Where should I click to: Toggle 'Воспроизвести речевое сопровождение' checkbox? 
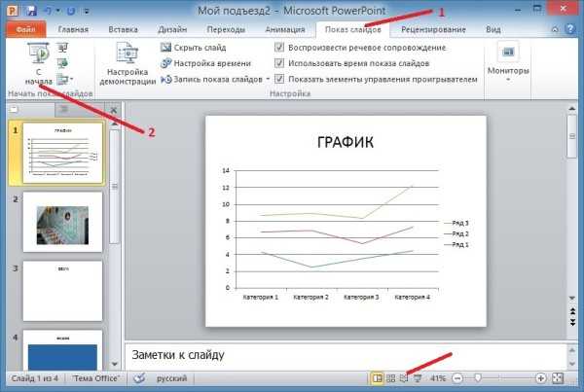[x=279, y=48]
